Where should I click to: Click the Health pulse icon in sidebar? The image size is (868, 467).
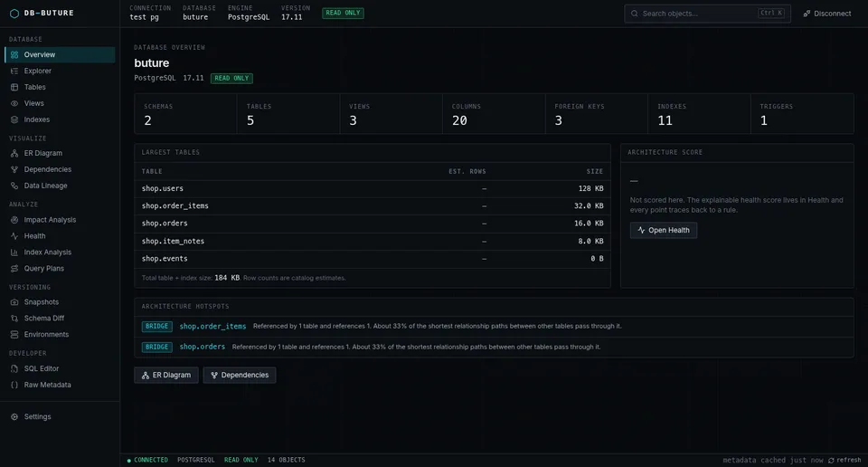coord(14,236)
